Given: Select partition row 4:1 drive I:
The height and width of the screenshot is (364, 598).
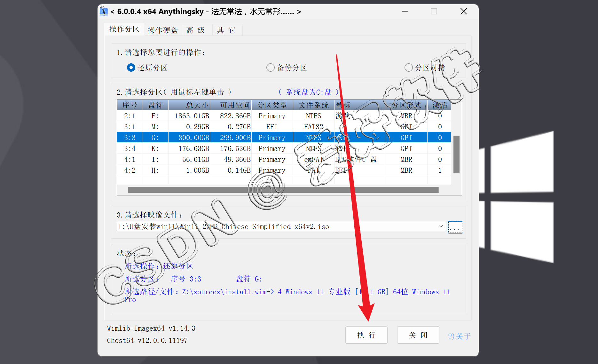Looking at the screenshot, I should click(284, 159).
